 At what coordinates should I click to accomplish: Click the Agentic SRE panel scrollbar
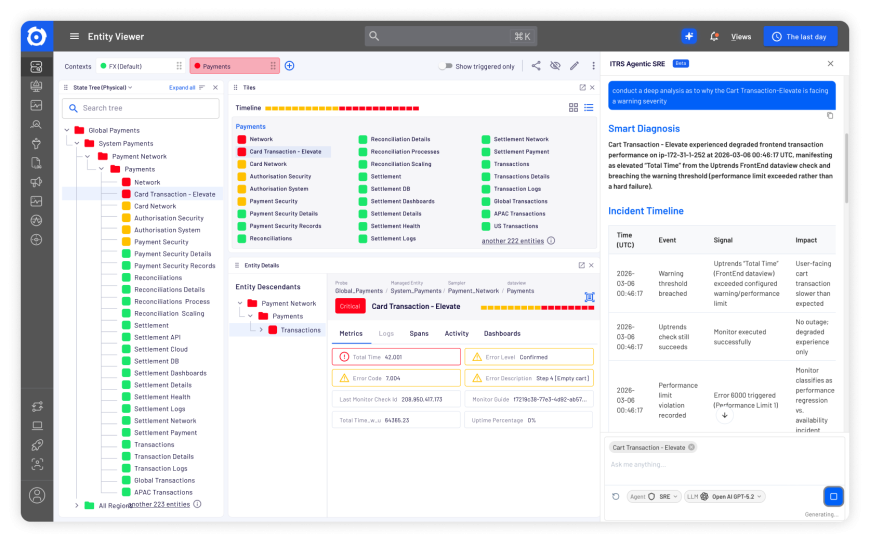(846, 168)
